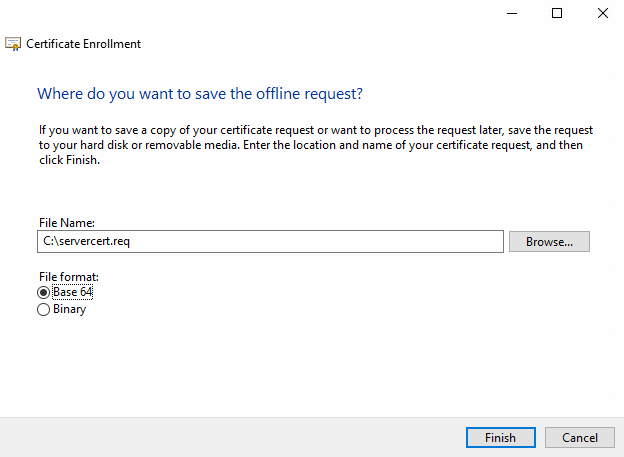Click the empty gray footer bar left of Finish
624x457 pixels.
click(x=230, y=438)
